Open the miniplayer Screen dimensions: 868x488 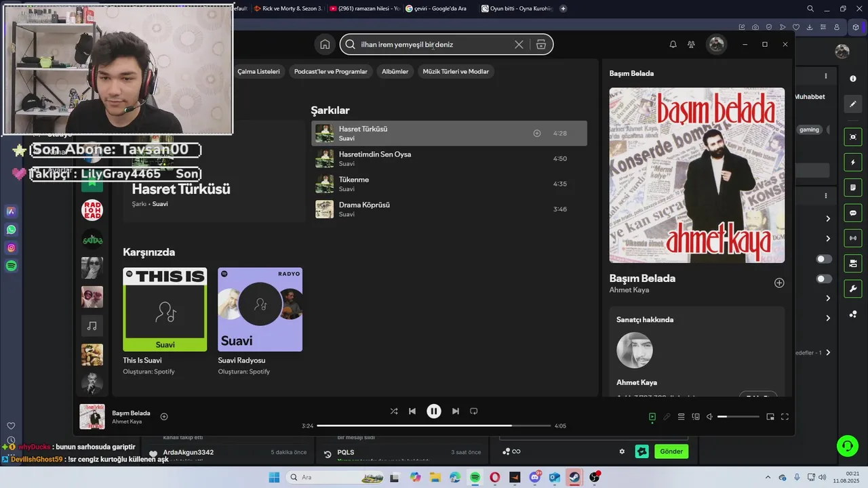770,417
